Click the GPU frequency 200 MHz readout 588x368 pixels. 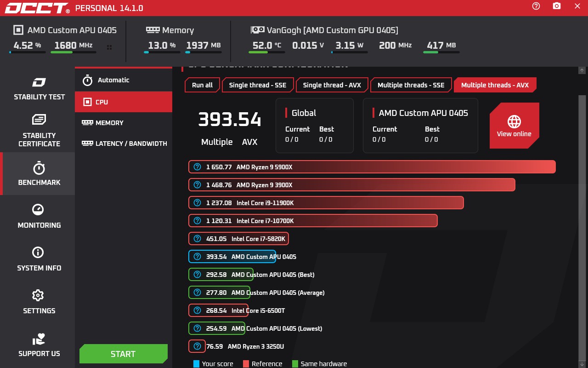[x=396, y=45]
